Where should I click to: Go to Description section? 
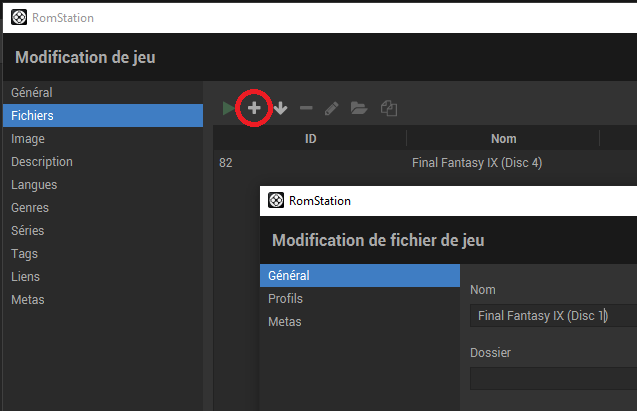[103, 162]
